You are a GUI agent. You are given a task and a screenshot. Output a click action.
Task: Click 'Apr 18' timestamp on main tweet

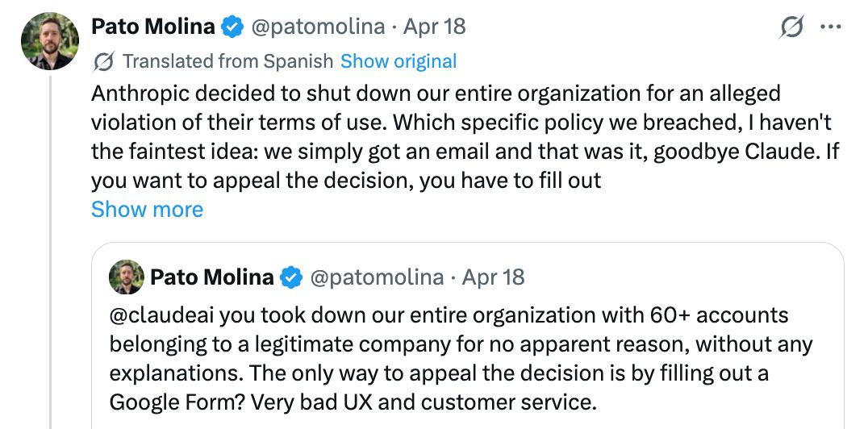click(x=434, y=27)
